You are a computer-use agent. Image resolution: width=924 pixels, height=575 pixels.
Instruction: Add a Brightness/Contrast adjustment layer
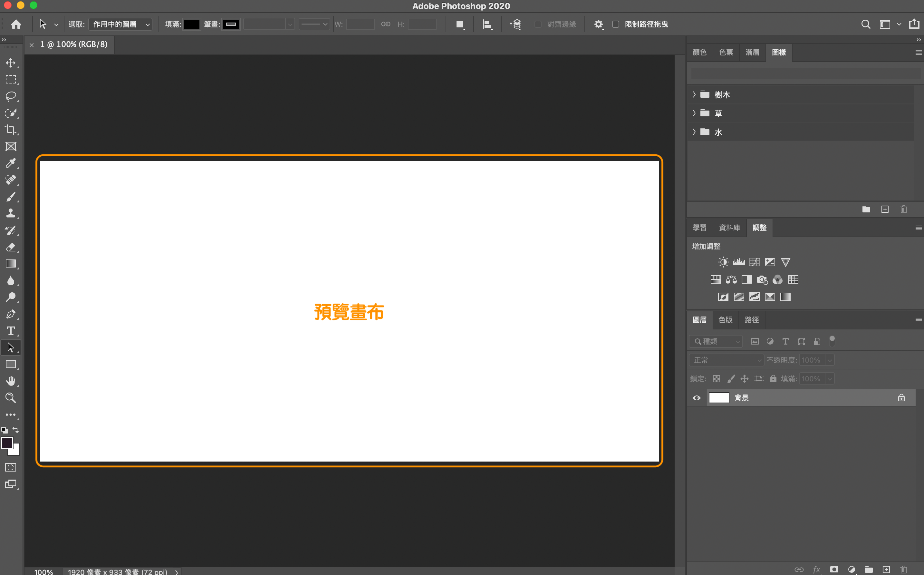tap(723, 262)
